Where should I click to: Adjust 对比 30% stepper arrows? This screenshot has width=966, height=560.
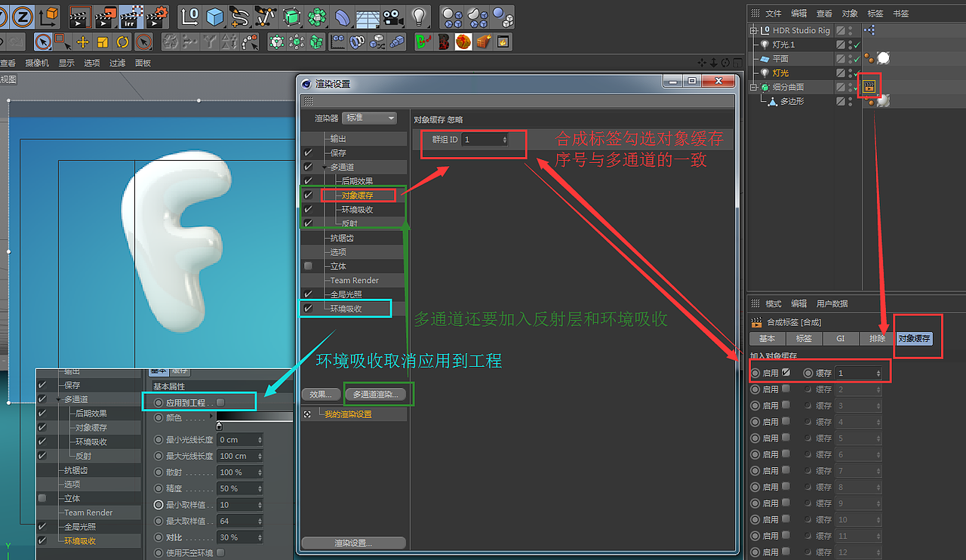point(260,537)
